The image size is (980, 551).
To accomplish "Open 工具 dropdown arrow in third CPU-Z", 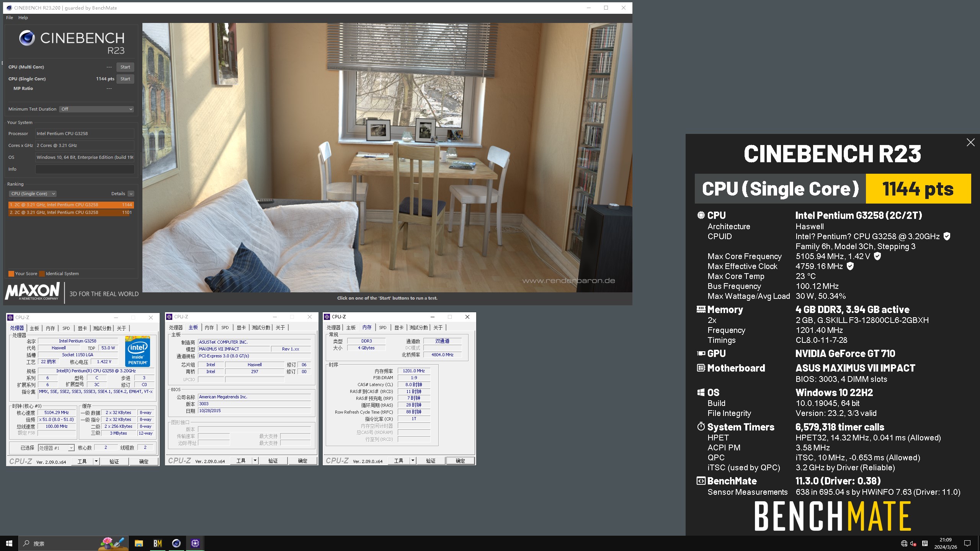I will click(413, 461).
